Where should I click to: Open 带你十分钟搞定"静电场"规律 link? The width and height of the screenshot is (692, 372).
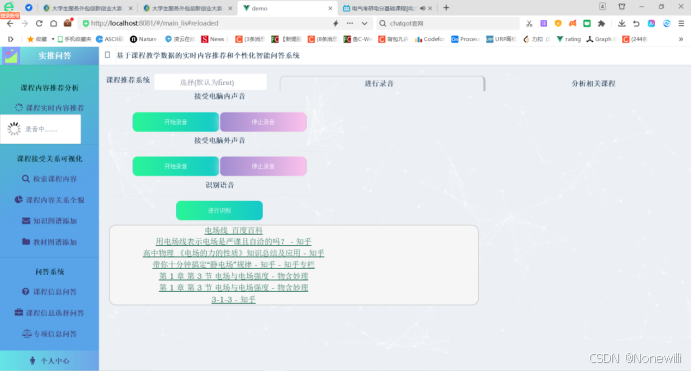[233, 264]
